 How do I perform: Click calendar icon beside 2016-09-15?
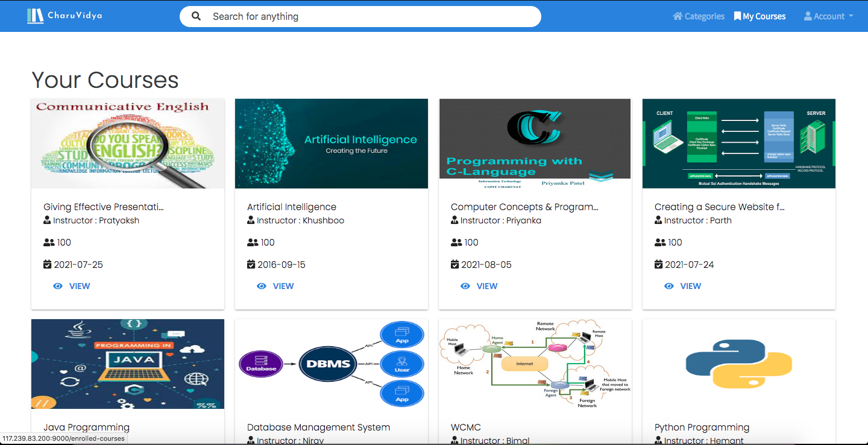pyautogui.click(x=251, y=264)
